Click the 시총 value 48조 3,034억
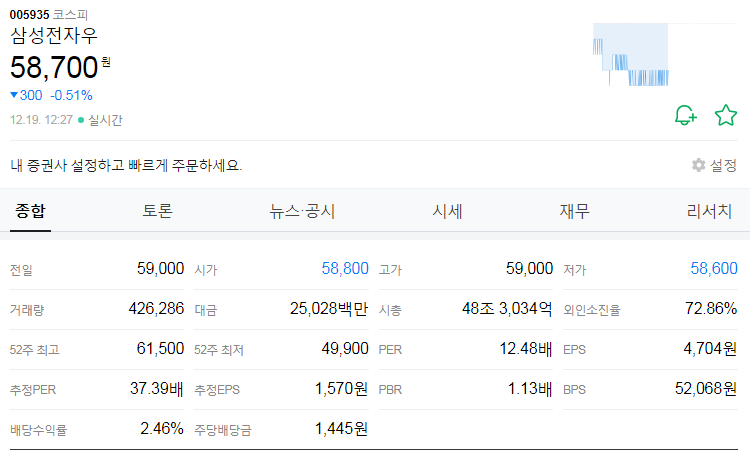 pos(507,309)
